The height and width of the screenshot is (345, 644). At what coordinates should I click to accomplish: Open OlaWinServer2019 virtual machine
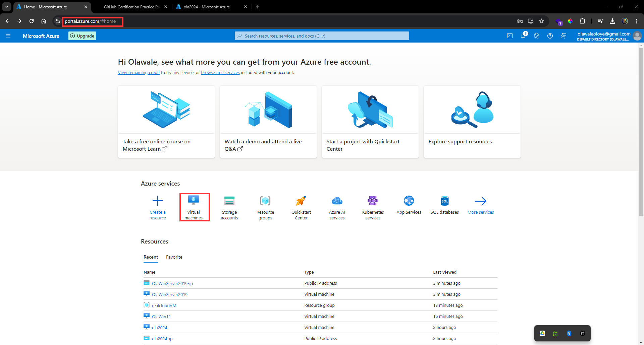170,294
